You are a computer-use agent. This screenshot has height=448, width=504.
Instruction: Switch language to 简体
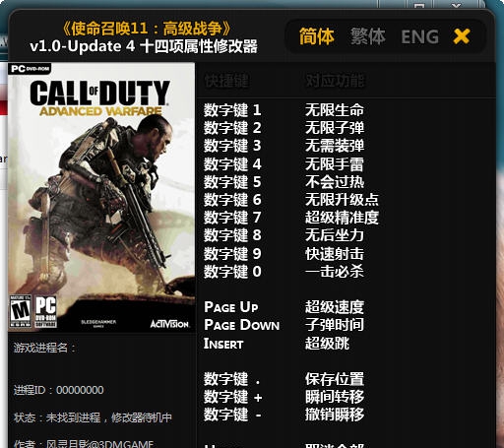tap(317, 36)
